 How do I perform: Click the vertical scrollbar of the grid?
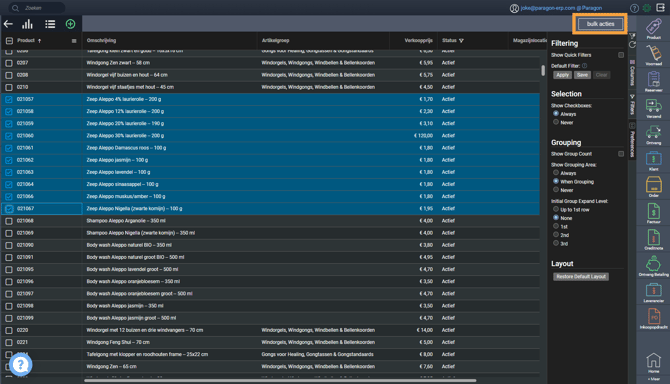(543, 70)
